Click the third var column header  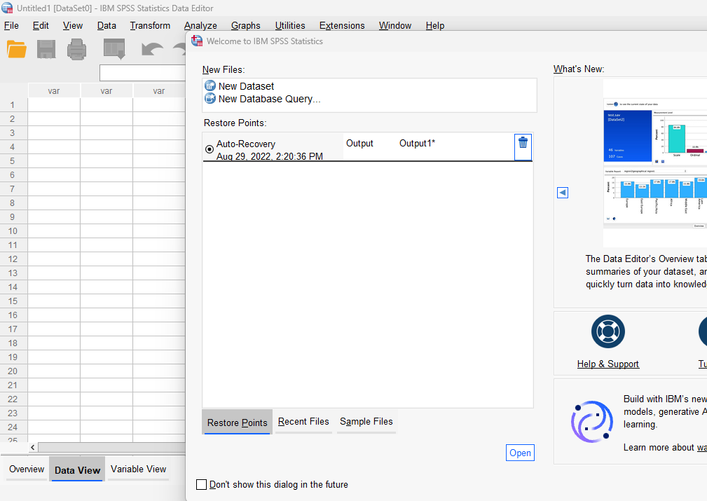[159, 91]
